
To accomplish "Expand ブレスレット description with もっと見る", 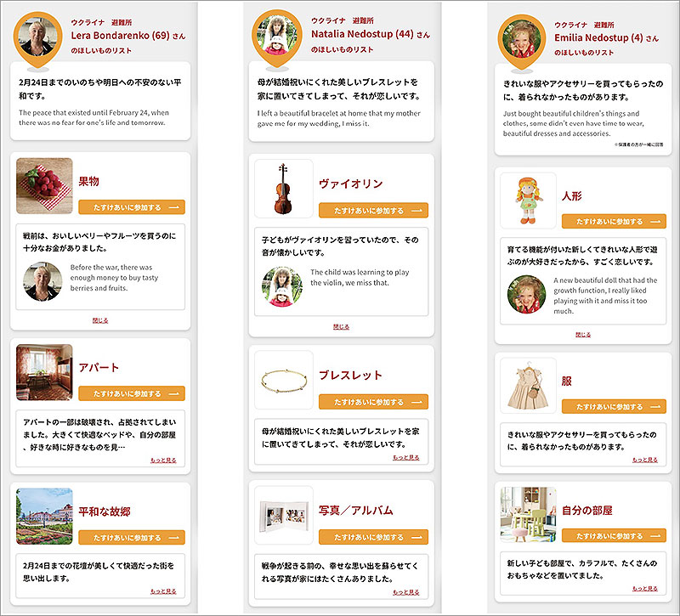I will [x=406, y=457].
